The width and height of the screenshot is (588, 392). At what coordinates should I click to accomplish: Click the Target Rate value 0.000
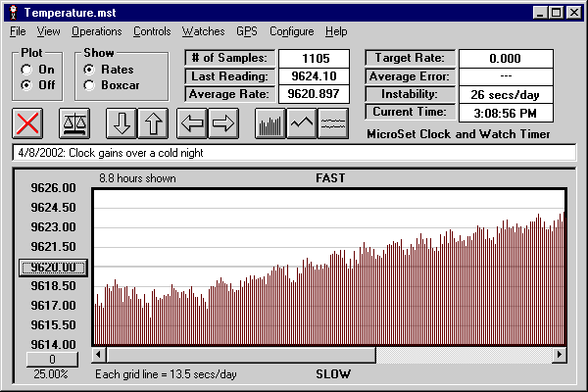click(506, 59)
